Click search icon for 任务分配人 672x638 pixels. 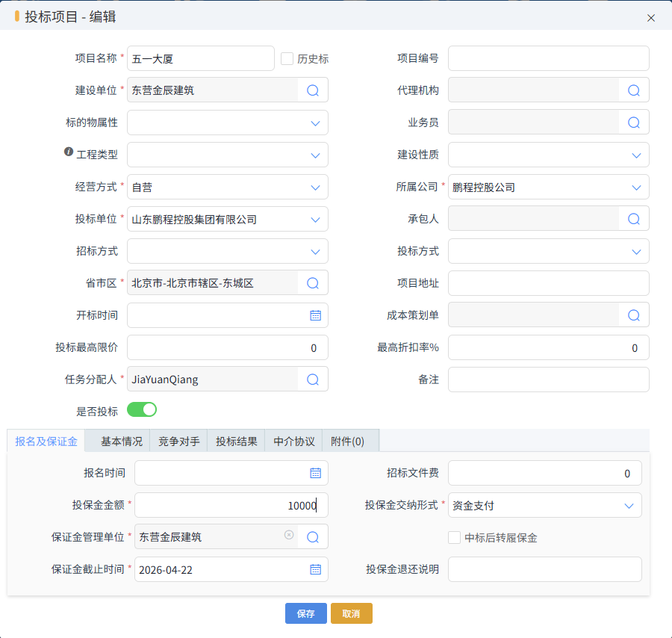[313, 380]
